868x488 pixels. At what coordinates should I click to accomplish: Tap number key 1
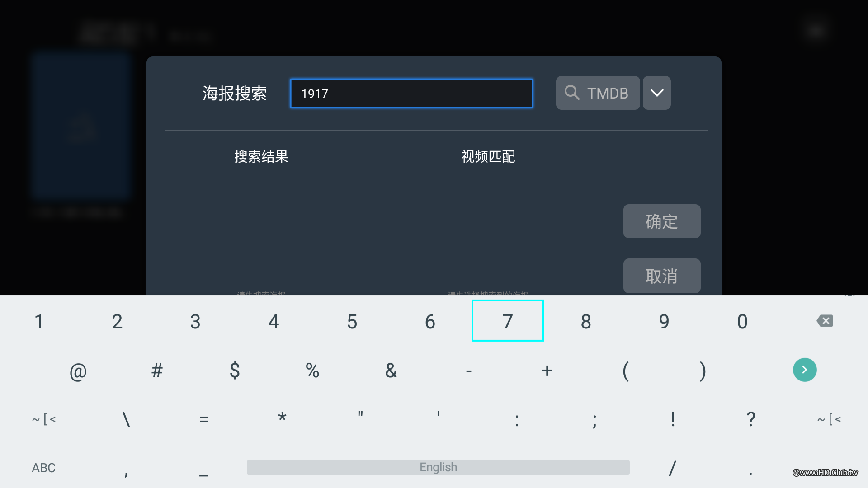(39, 322)
